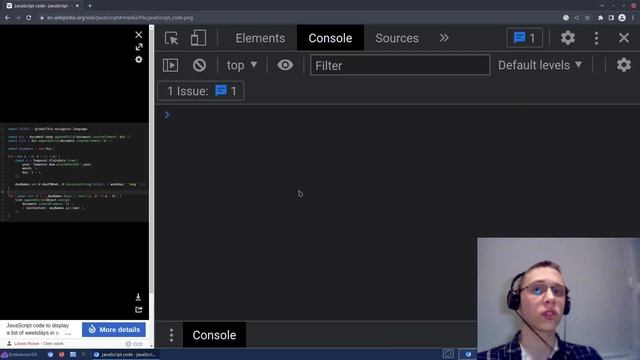Reload the Wikipedia page
Viewport: 640px width, 360px height.
click(x=29, y=18)
